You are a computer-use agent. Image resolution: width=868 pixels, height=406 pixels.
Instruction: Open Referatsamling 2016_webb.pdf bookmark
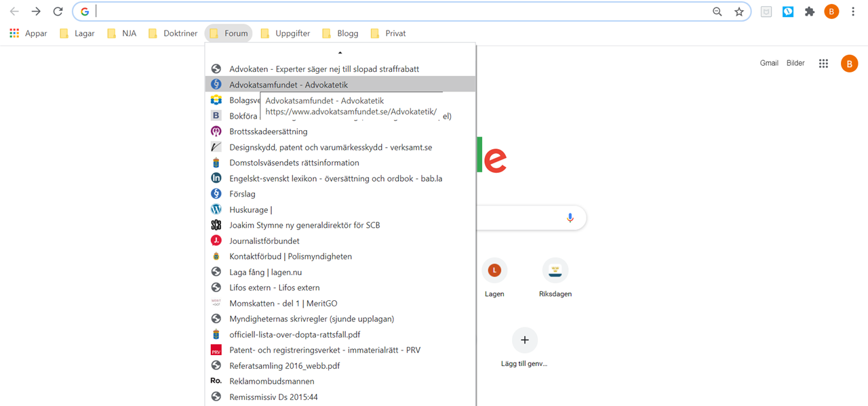340,365
